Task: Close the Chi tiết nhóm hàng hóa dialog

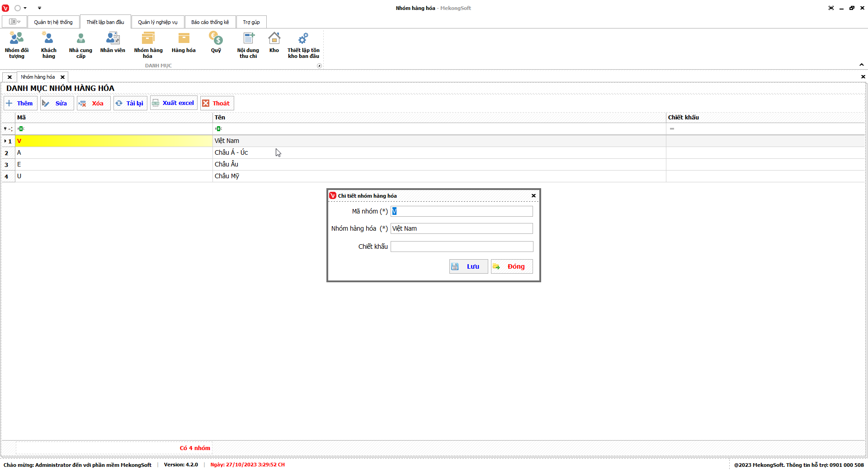Action: [533, 196]
